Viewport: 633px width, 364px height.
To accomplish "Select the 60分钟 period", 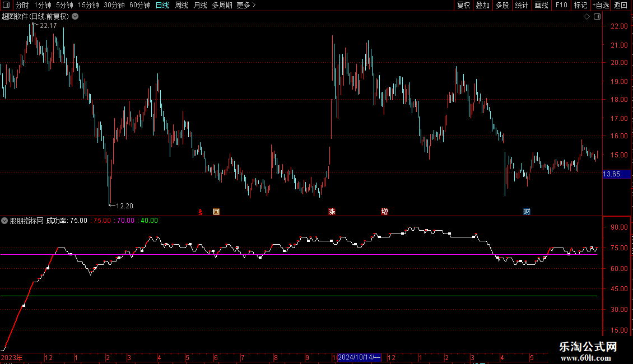I will tap(140, 5).
